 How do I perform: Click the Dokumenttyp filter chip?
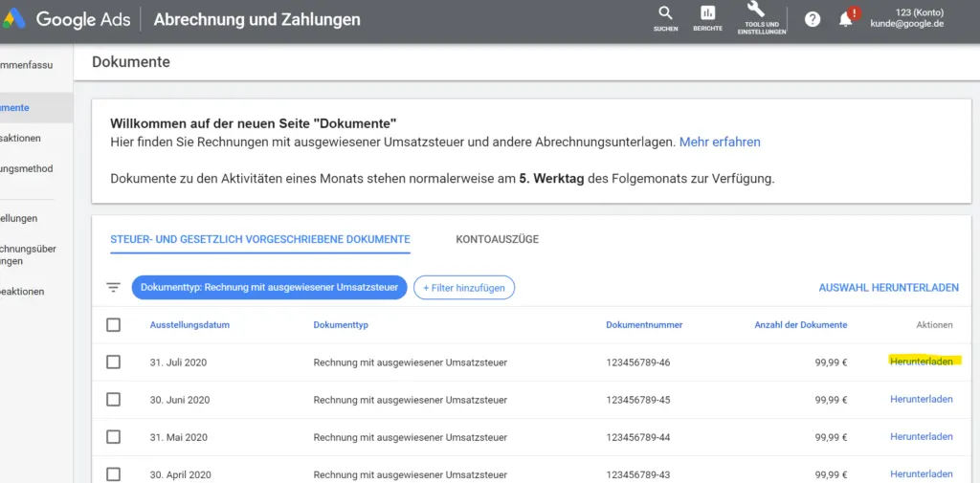(x=269, y=288)
